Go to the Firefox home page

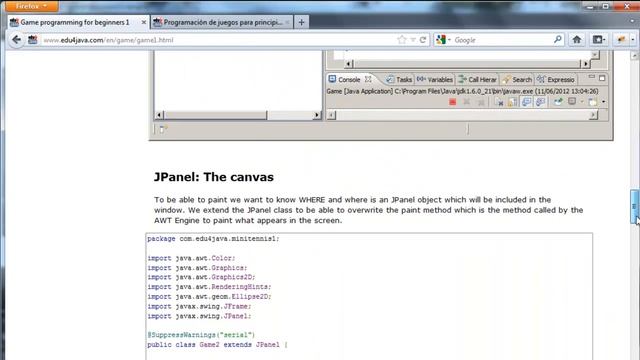[x=577, y=40]
